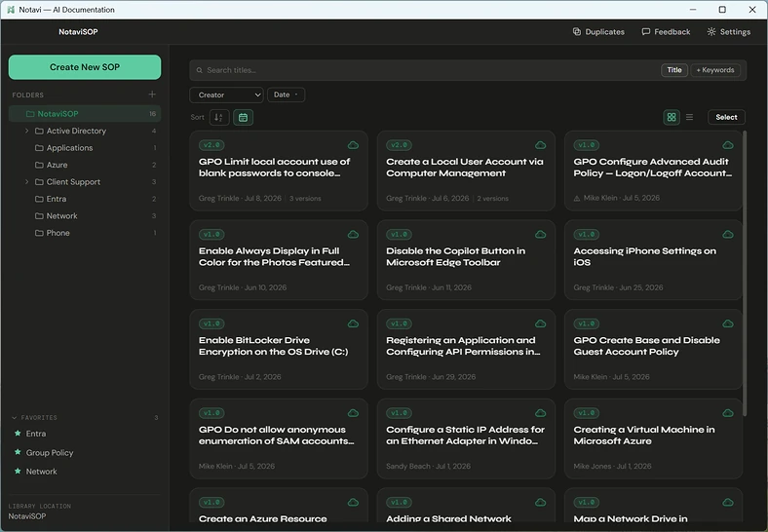Select the NotaviSOP root folder

click(85, 114)
